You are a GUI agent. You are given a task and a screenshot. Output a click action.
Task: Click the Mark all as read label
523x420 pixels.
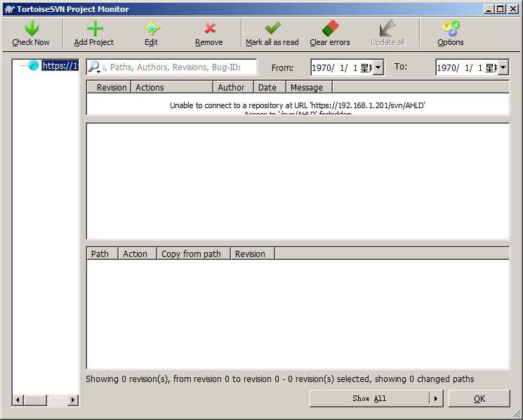click(x=272, y=42)
